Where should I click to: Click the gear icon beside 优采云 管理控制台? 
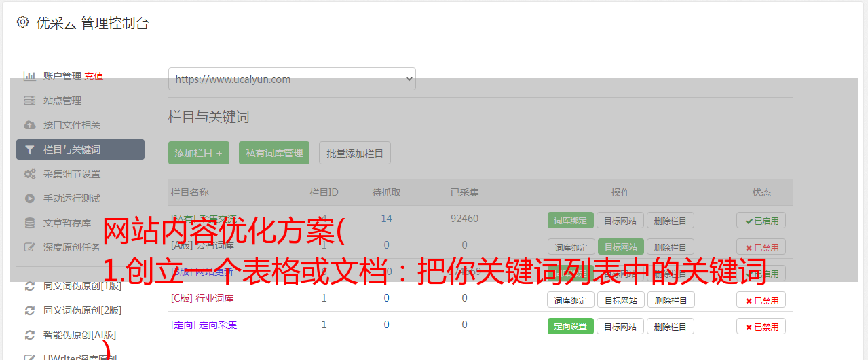(22, 22)
